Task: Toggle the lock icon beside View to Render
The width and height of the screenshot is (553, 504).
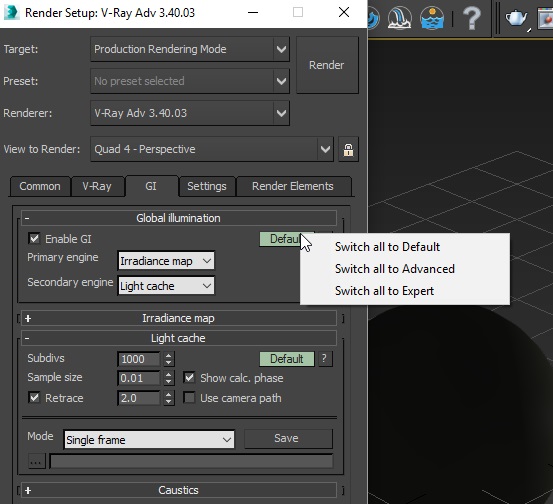Action: tap(348, 150)
